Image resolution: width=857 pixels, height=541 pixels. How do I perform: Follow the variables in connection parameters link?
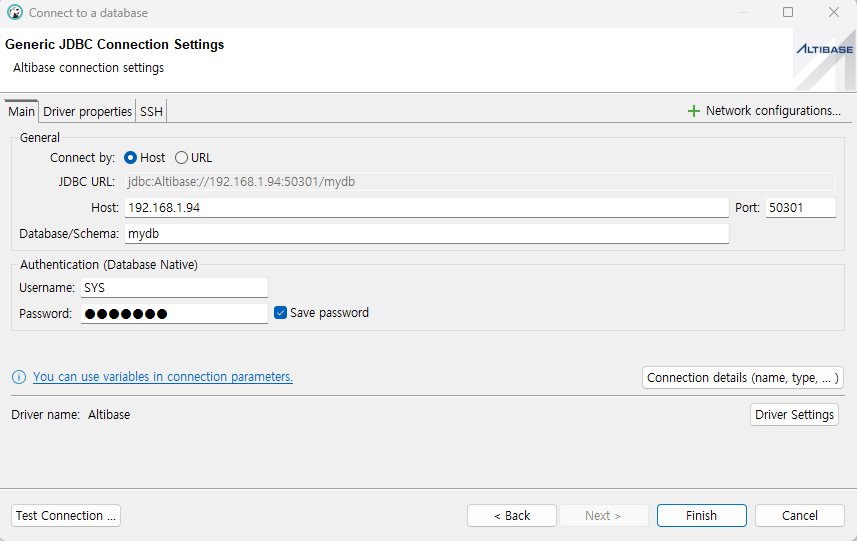[162, 377]
